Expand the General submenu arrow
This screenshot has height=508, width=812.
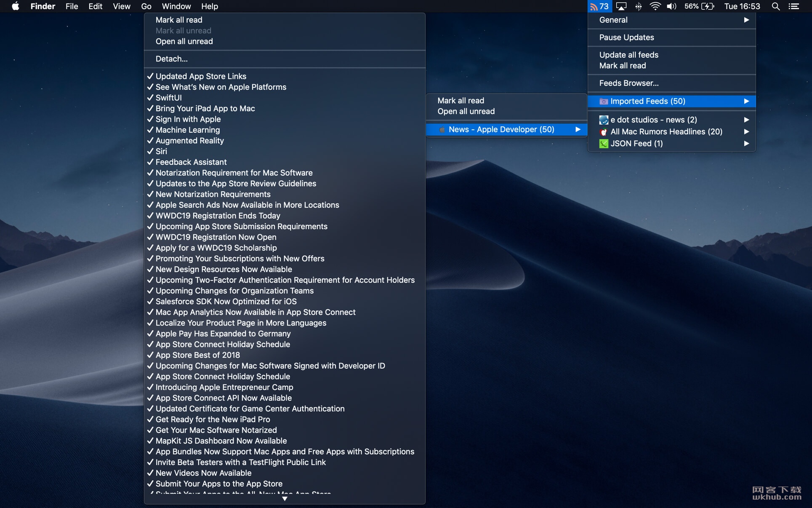746,20
